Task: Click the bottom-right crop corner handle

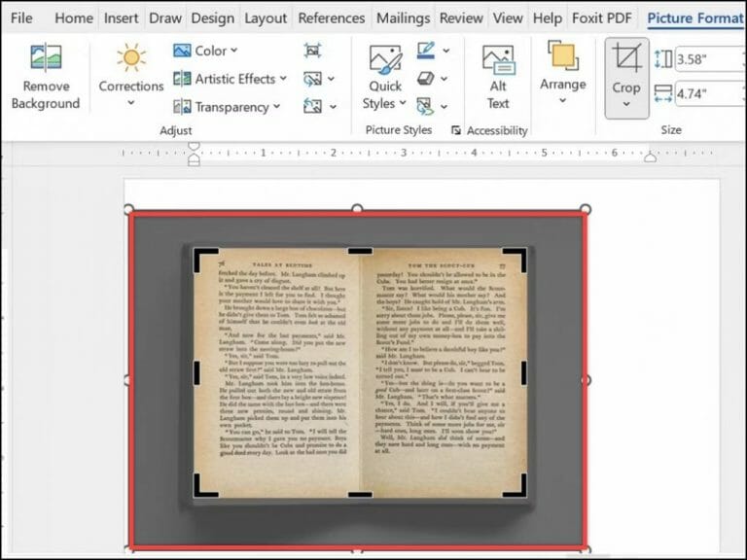Action: pyautogui.click(x=515, y=485)
